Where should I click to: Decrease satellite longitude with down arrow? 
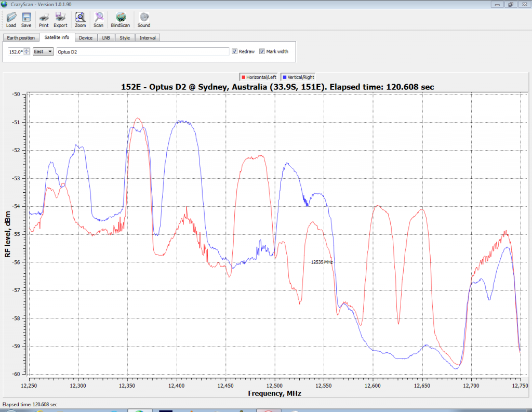pyautogui.click(x=27, y=54)
